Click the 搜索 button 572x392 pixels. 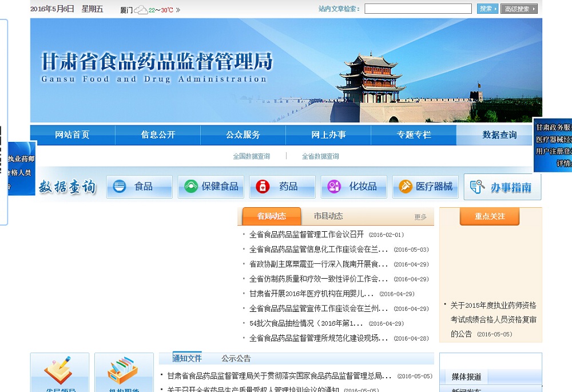tap(487, 9)
